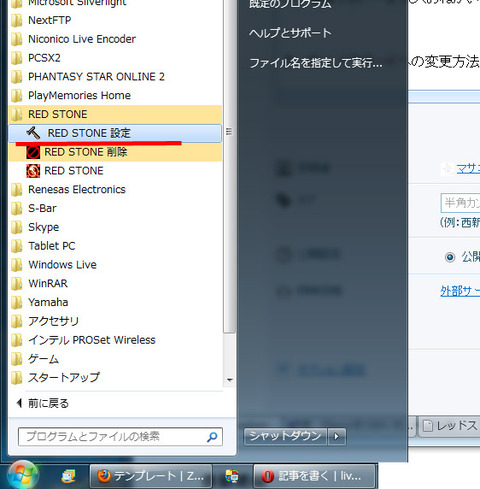The width and height of the screenshot is (480, 489).
Task: Click the Tablet PC folder icon
Action: [x=16, y=246]
